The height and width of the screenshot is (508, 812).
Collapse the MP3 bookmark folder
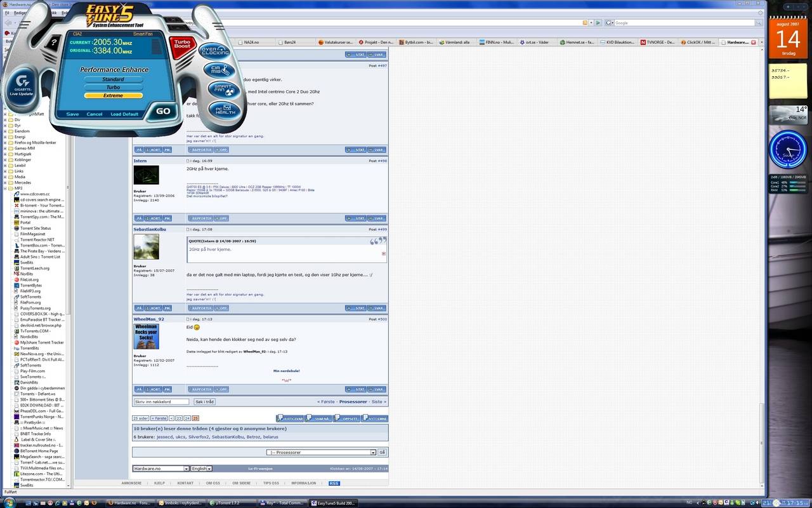(x=6, y=188)
